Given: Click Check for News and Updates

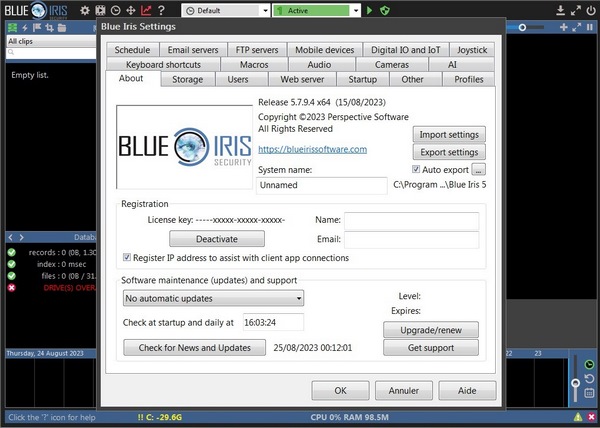Looking at the screenshot, I should tap(194, 348).
